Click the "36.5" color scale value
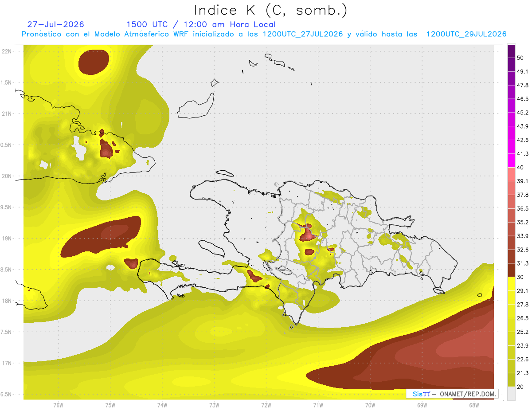 [523, 208]
